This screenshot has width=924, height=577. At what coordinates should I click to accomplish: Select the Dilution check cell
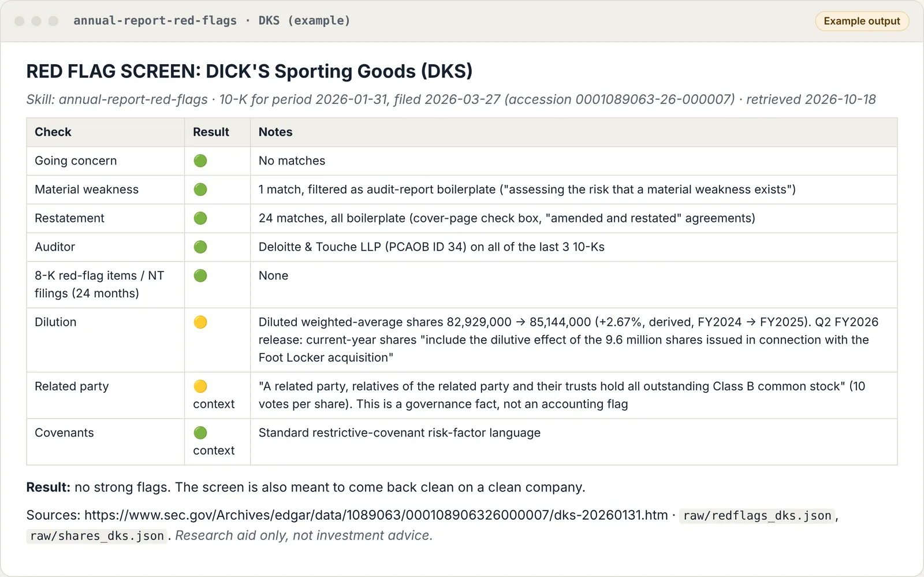pyautogui.click(x=106, y=340)
